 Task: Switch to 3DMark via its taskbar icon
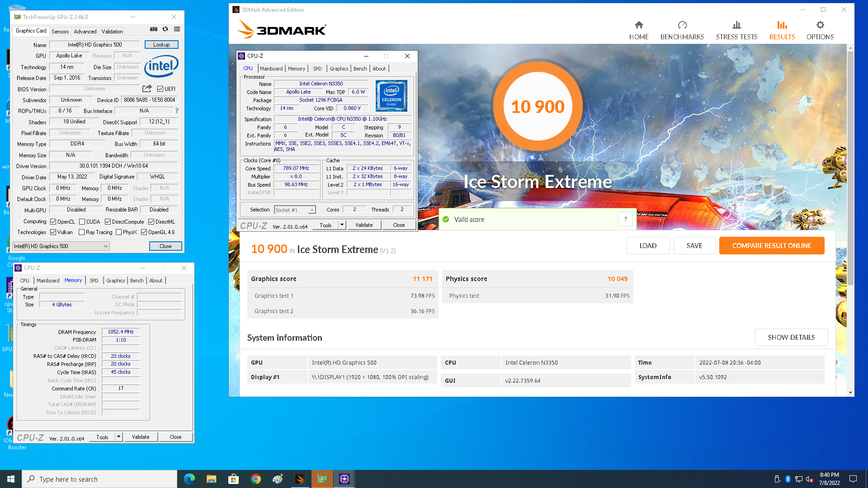click(x=300, y=479)
